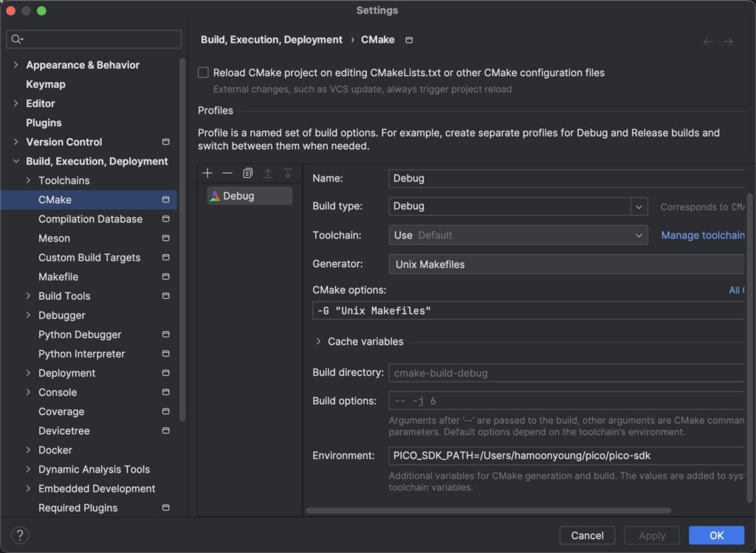Screen dimensions: 756x553
Task: Expand Dynamic Analysis Tools node
Action: point(29,469)
